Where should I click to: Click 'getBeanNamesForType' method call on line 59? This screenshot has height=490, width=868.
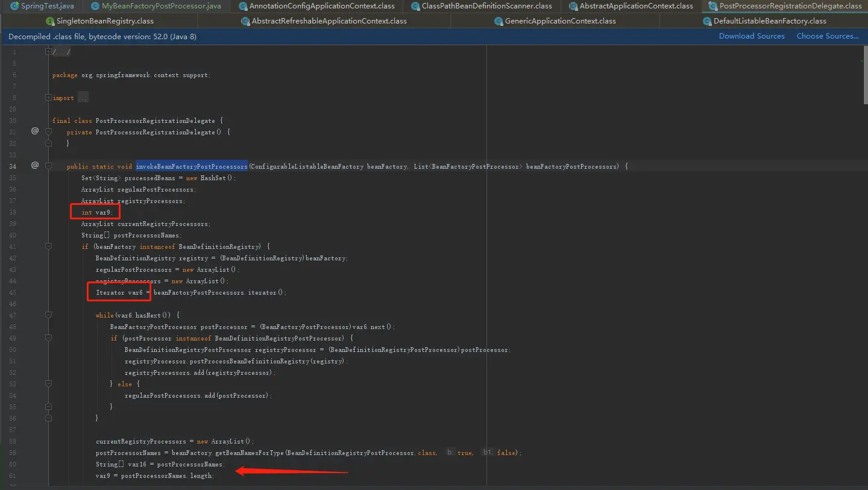(x=249, y=453)
